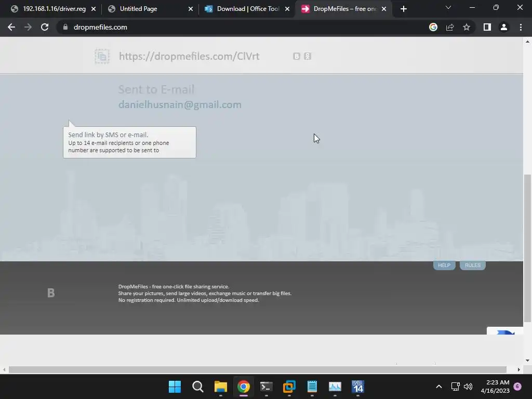The width and height of the screenshot is (532, 399).
Task: Open the Google account icon in the toolbar
Action: (x=433, y=27)
